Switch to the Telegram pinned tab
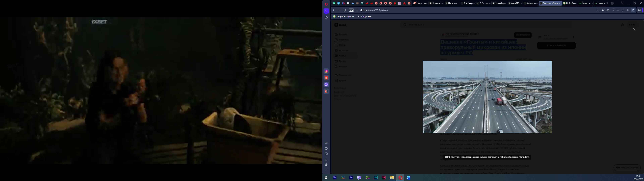 pyautogui.click(x=338, y=3)
